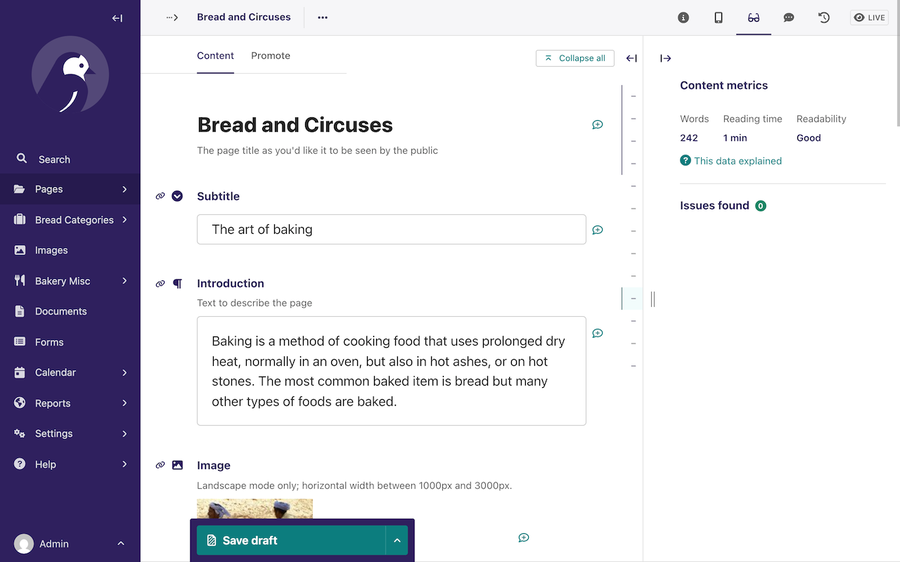Collapse the Subtitle section
The image size is (900, 562).
tap(177, 196)
